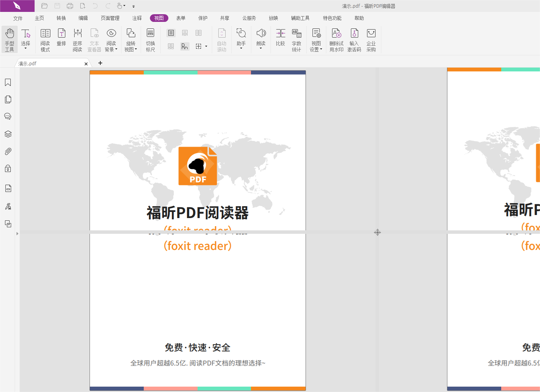Toggle 逆序阅读 reverse reading mode

(x=77, y=39)
